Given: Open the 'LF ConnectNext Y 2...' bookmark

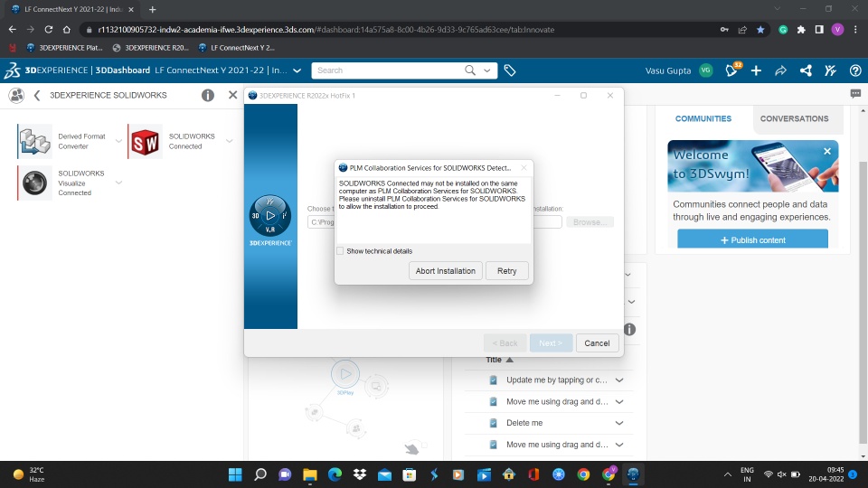Looking at the screenshot, I should (236, 48).
